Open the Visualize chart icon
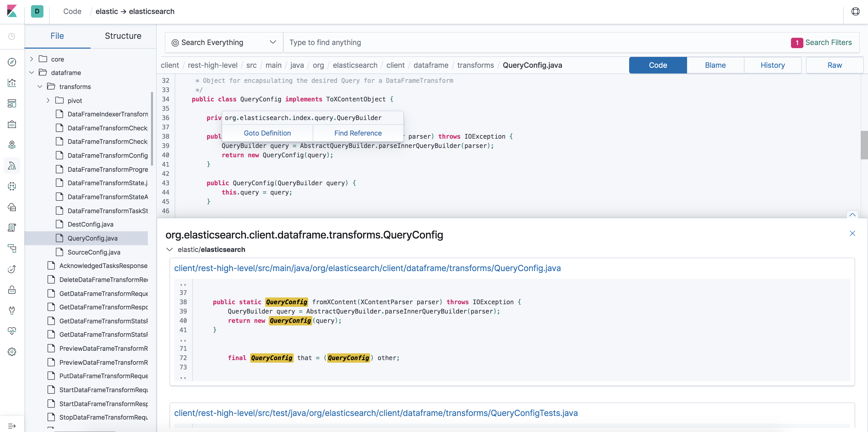Viewport: 868px width, 432px height. [12, 83]
